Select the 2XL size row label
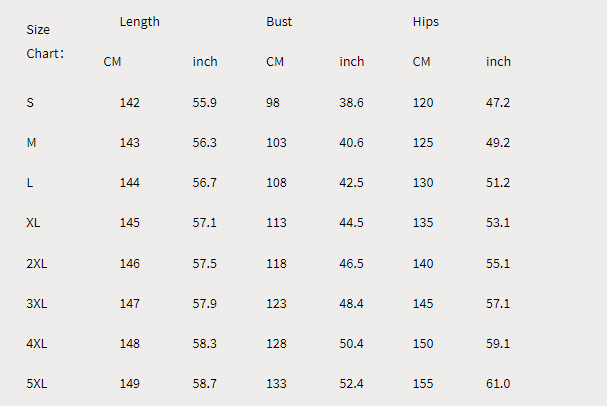 37,263
